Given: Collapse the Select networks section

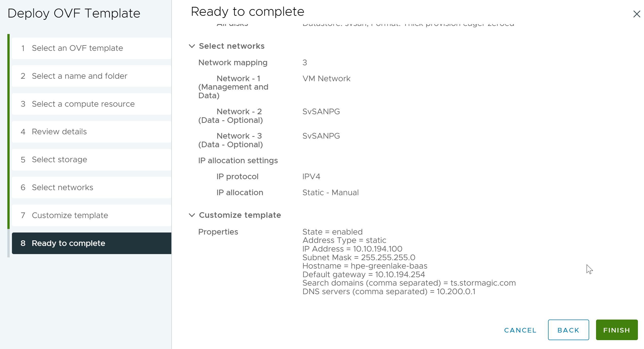Looking at the screenshot, I should tap(192, 46).
